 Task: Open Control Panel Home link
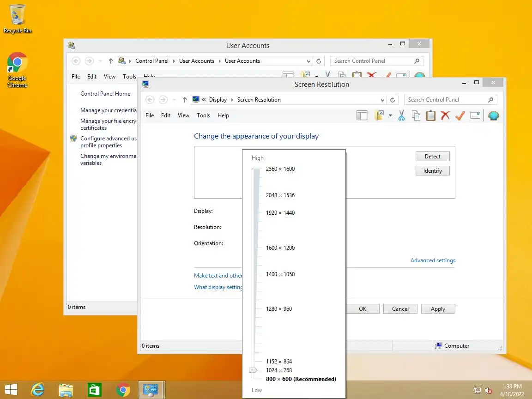pos(105,94)
